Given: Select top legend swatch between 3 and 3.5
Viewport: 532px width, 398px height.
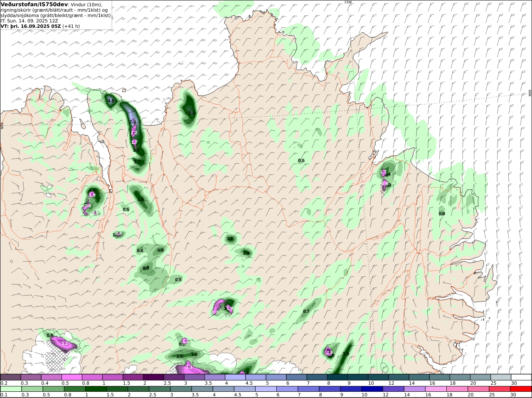Looking at the screenshot, I should (195, 377).
